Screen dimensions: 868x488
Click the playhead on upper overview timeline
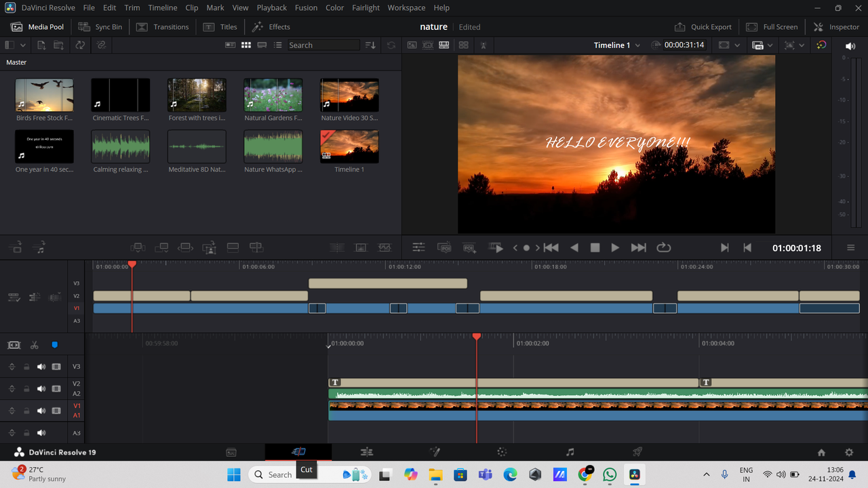tap(132, 264)
